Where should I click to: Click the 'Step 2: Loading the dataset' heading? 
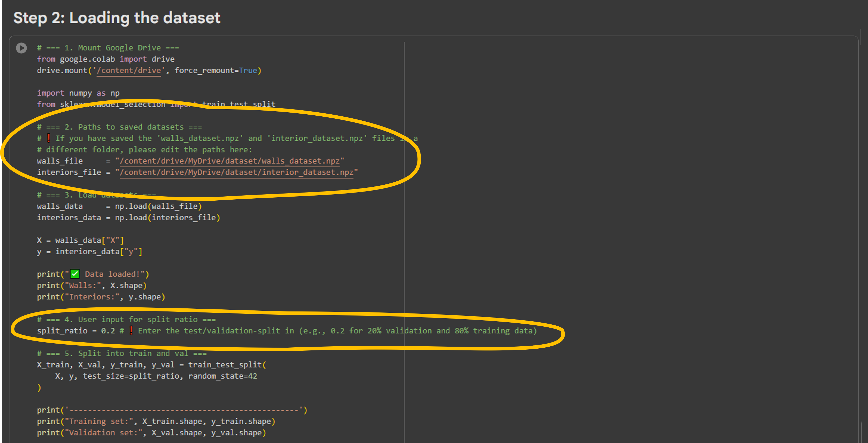tap(117, 18)
